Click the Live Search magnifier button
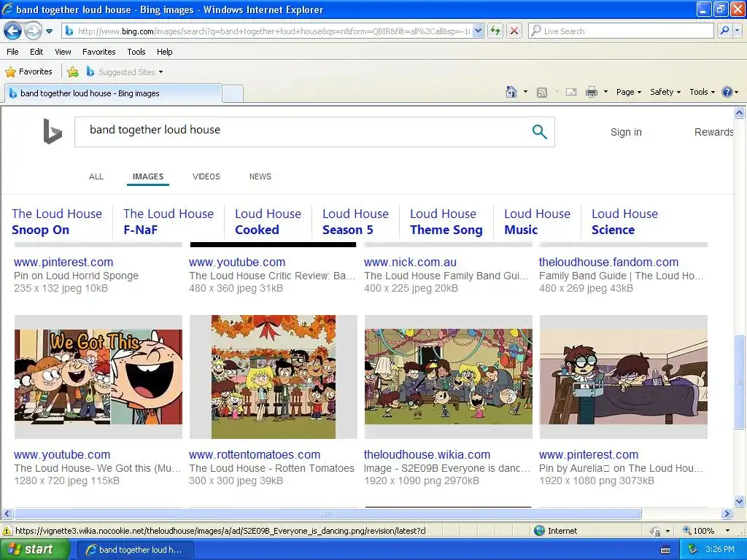 (724, 31)
